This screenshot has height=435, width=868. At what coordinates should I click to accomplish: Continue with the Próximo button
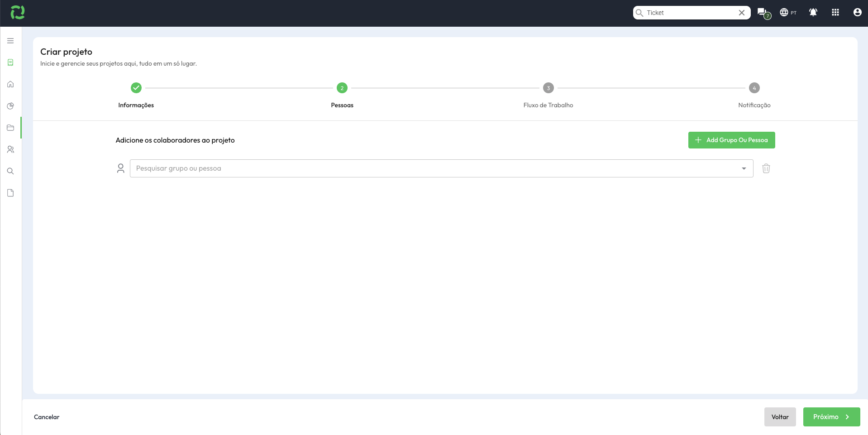pyautogui.click(x=831, y=417)
